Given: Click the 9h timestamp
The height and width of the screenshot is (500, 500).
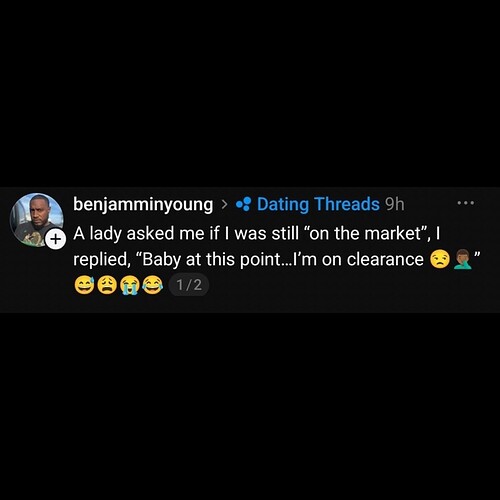Looking at the screenshot, I should point(394,204).
